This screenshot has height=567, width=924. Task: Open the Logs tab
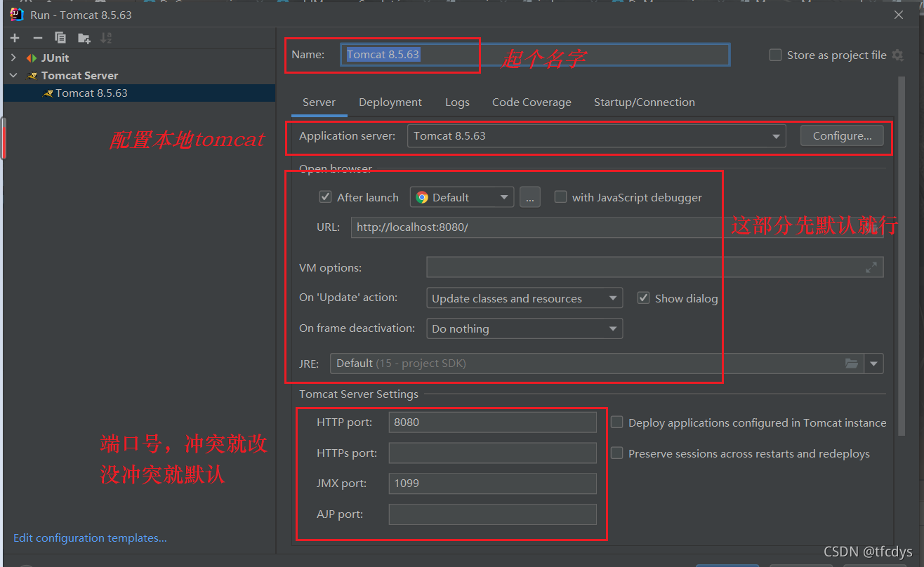[457, 102]
